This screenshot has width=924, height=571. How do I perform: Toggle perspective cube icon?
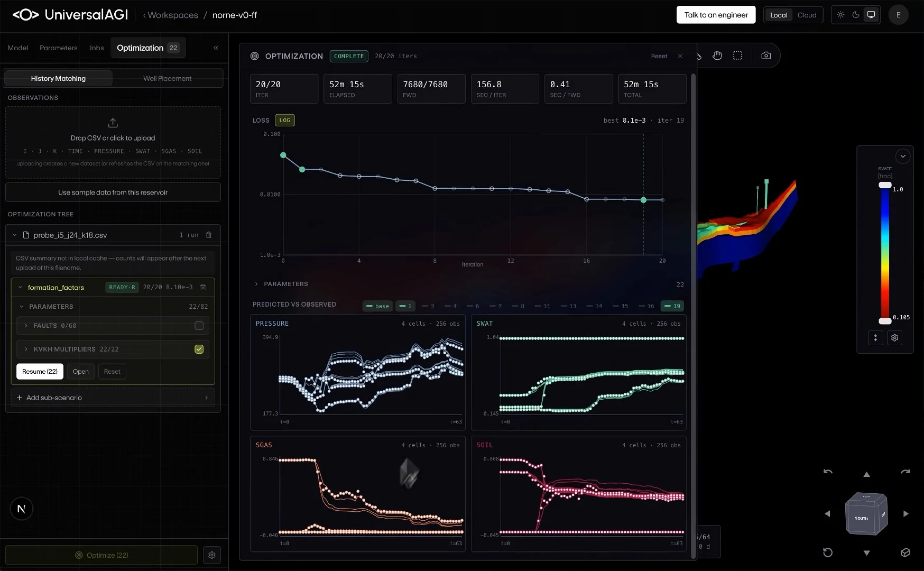(905, 552)
